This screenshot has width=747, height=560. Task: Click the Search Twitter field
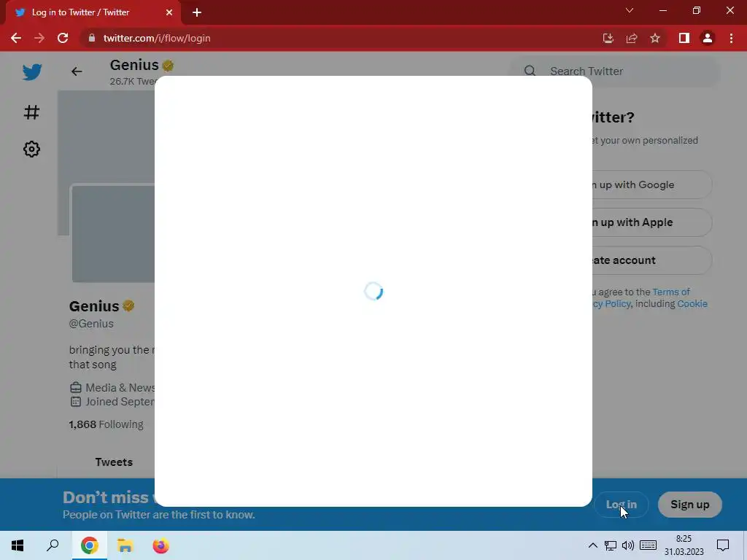[x=614, y=71]
